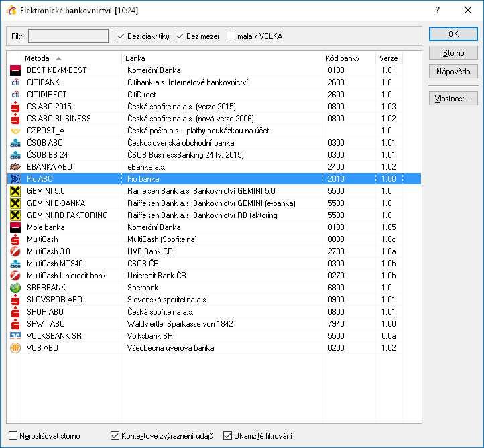The image size is (484, 448).
Task: Click Slovenská sporiteľna a.s. text
Action: pyautogui.click(x=168, y=300)
